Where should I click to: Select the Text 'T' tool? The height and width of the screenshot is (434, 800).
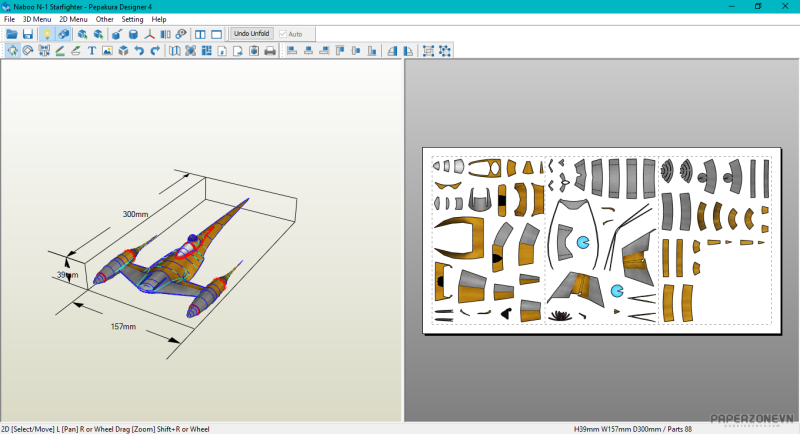click(x=92, y=50)
